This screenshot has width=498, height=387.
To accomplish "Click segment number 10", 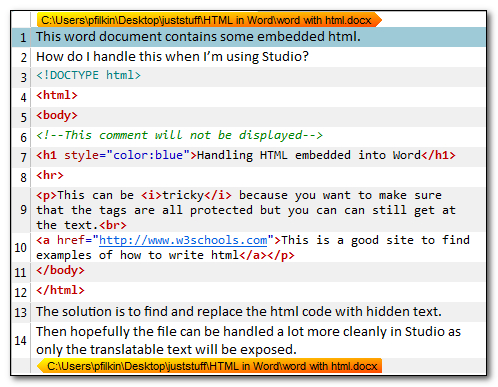I will 20,247.
